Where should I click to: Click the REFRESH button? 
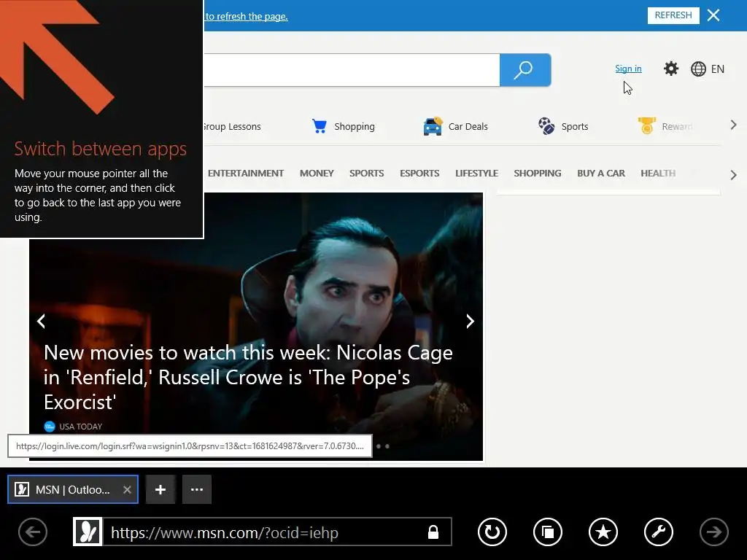[673, 15]
